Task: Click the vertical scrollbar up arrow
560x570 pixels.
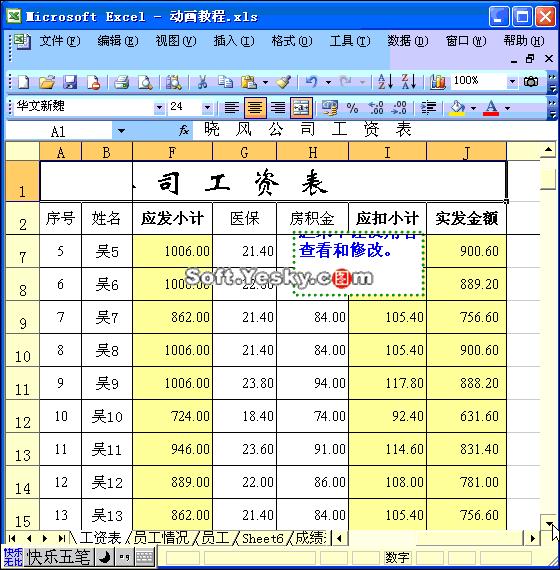Action: coord(549,150)
